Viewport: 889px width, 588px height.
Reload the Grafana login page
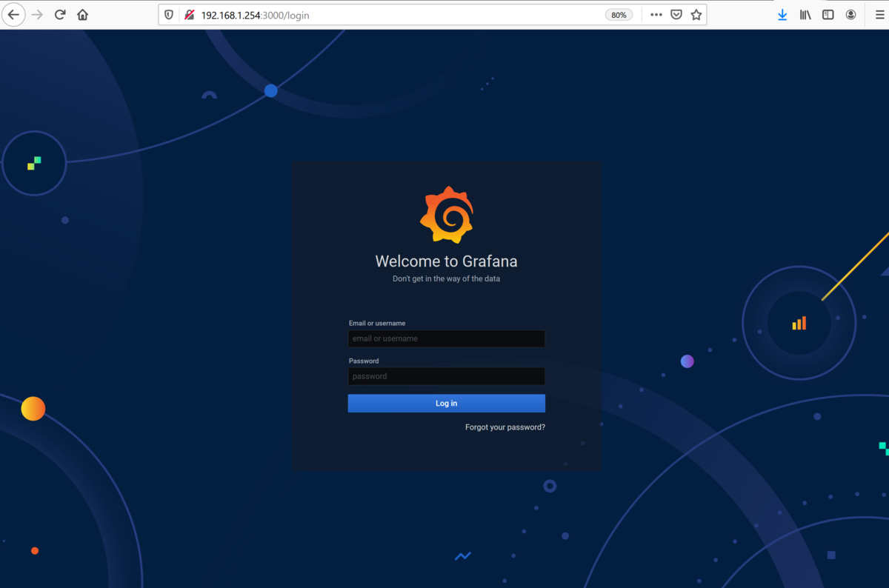pos(60,15)
